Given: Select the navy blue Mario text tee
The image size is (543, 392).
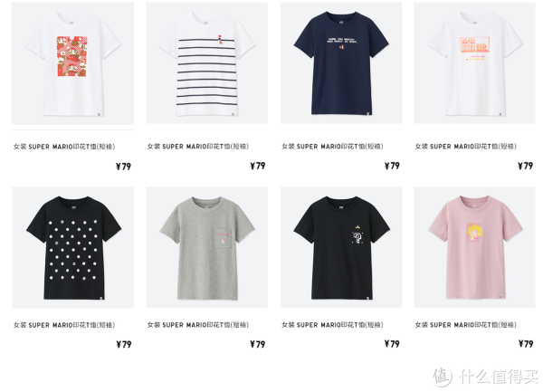Looking at the screenshot, I should (341, 63).
